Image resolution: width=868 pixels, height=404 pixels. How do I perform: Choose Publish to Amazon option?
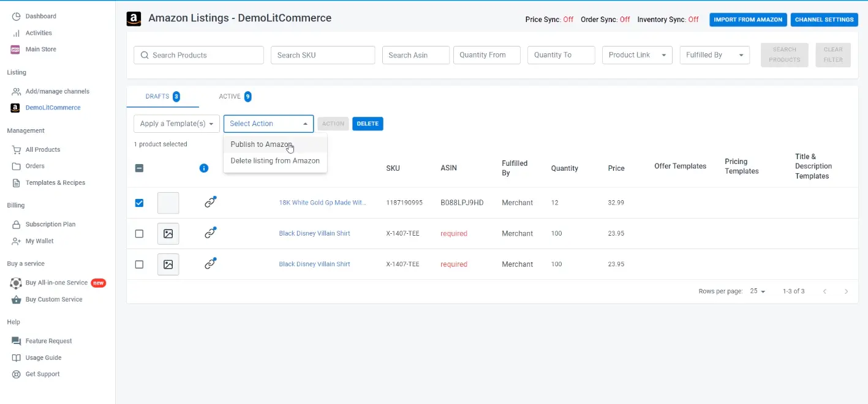(275, 144)
